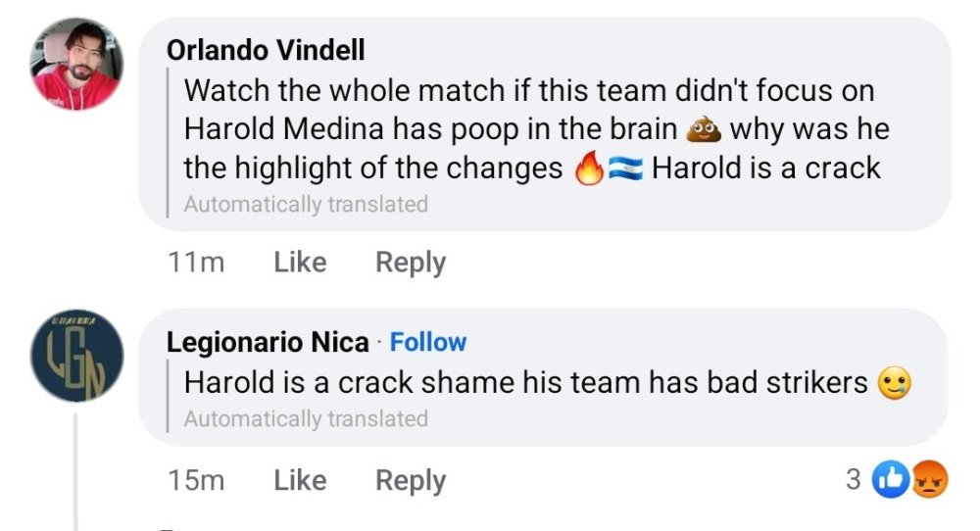Visit the Legionario Nica page name
Screen dimensions: 980x531
click(268, 342)
